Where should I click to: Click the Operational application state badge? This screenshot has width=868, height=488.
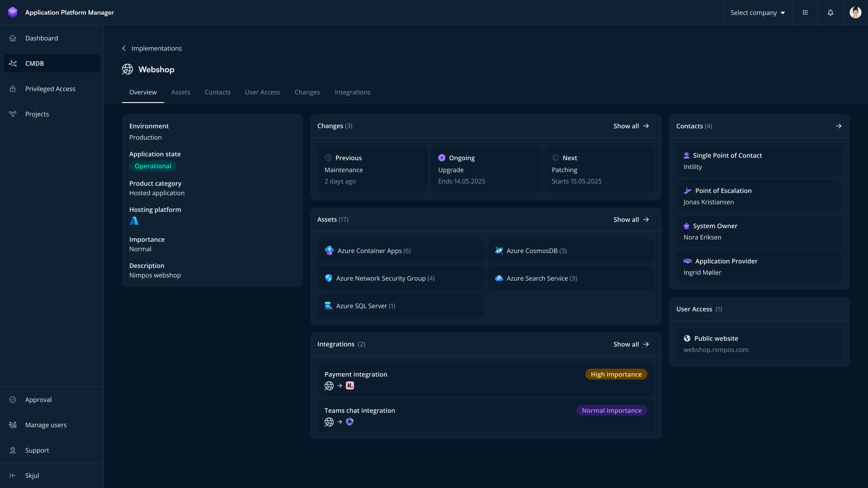(x=153, y=166)
